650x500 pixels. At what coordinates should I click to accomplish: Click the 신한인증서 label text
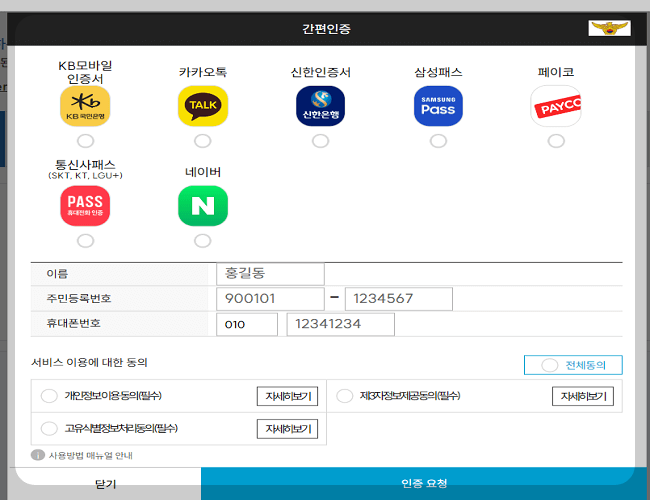click(x=320, y=72)
